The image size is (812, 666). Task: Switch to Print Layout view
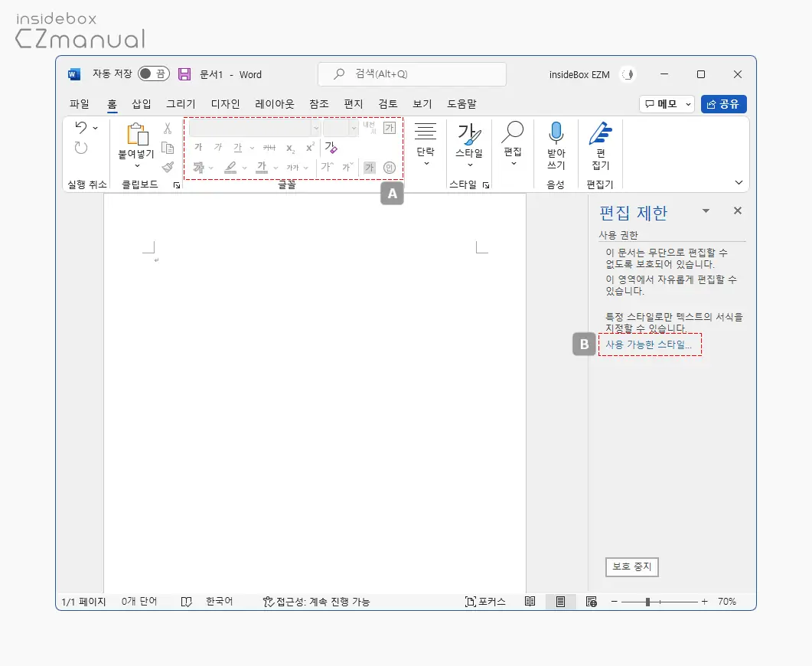pyautogui.click(x=560, y=601)
